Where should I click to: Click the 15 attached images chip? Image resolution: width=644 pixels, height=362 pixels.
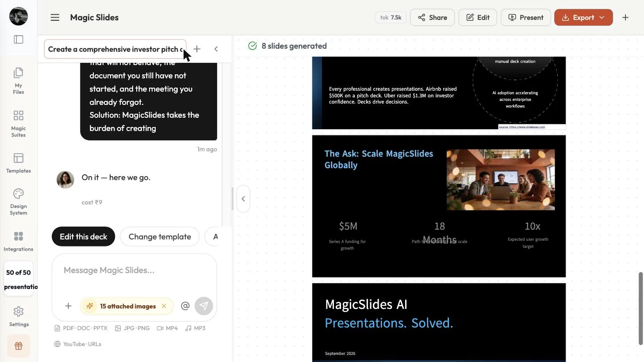(126, 306)
